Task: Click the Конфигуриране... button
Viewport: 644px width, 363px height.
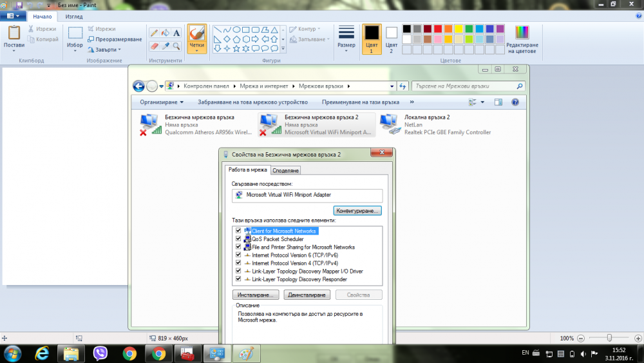Action: click(357, 210)
